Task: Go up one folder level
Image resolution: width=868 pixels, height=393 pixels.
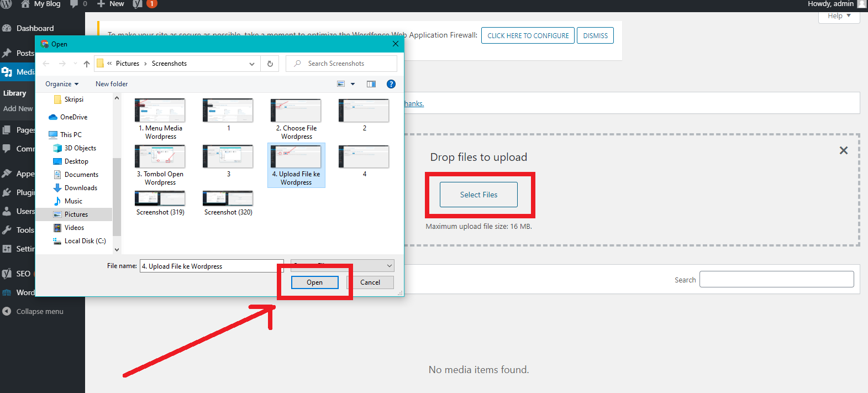Action: coord(87,64)
